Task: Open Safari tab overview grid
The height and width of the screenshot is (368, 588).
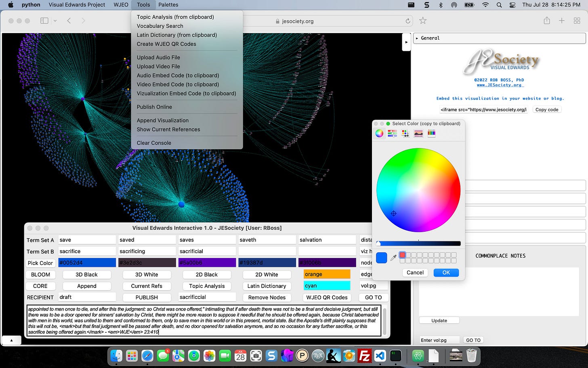Action: (577, 21)
